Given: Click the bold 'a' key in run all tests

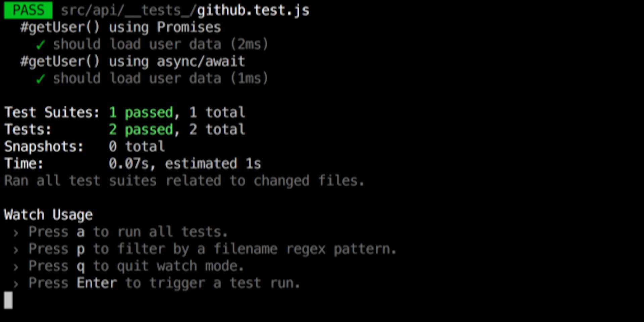Looking at the screenshot, I should tap(80, 232).
